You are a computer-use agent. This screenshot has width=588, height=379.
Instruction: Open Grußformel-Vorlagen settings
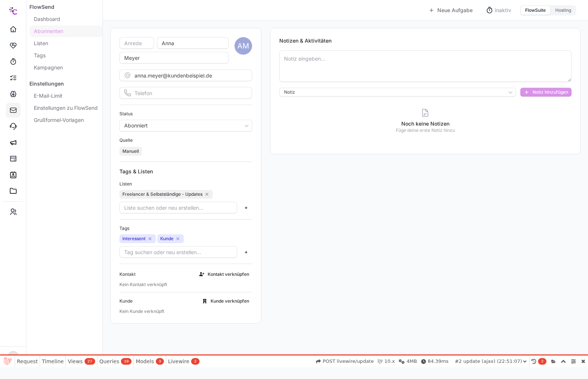(x=66, y=120)
